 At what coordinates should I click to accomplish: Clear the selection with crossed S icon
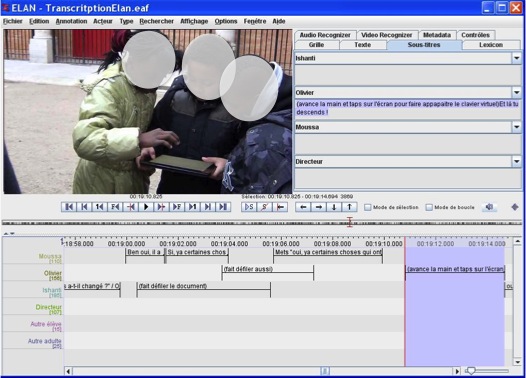264,207
